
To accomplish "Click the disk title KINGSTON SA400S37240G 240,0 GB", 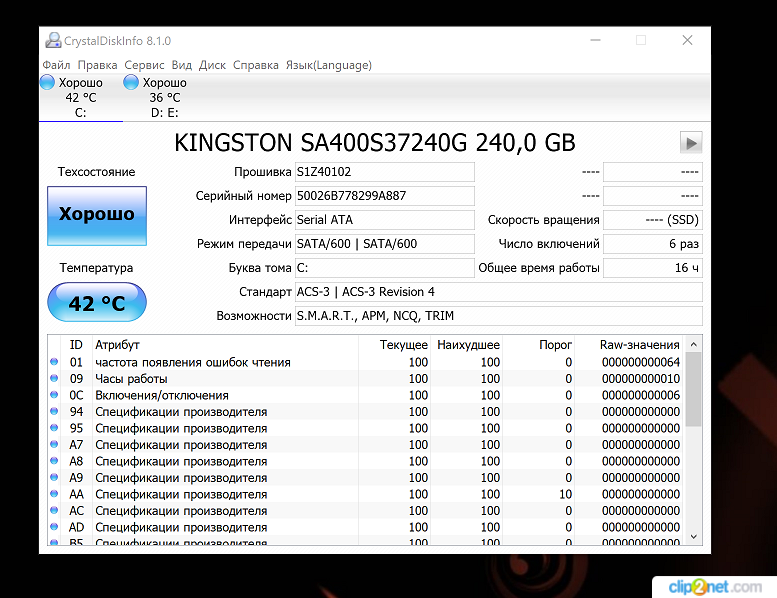I will tap(375, 143).
